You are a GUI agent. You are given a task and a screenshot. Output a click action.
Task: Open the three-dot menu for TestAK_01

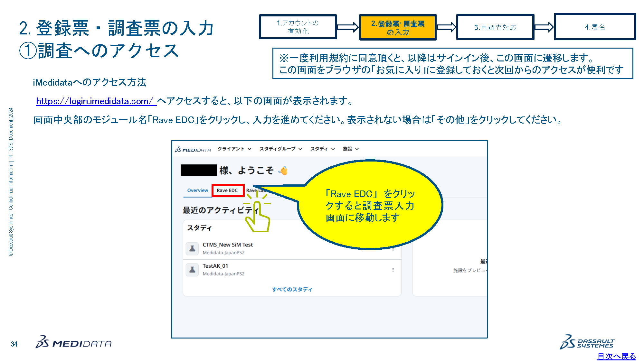393,270
